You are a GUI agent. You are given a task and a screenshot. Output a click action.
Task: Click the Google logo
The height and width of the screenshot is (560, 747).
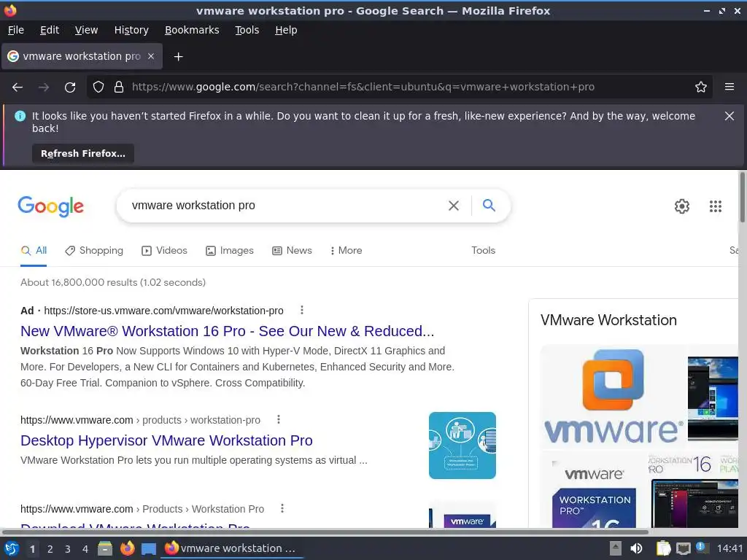(50, 206)
